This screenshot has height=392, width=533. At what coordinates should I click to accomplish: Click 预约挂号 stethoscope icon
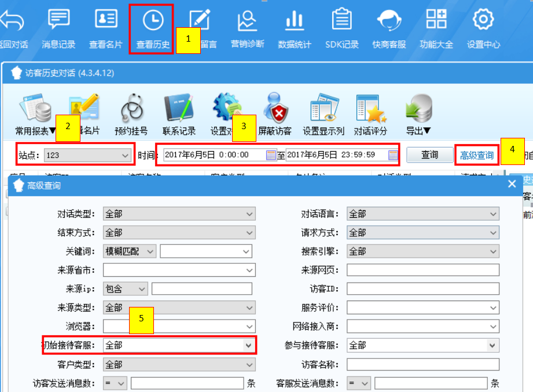pos(131,110)
